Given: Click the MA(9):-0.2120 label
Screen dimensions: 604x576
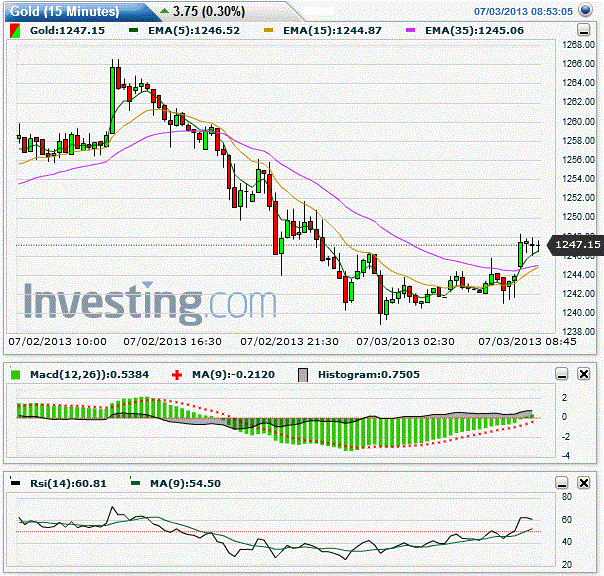Looking at the screenshot, I should 233,374.
